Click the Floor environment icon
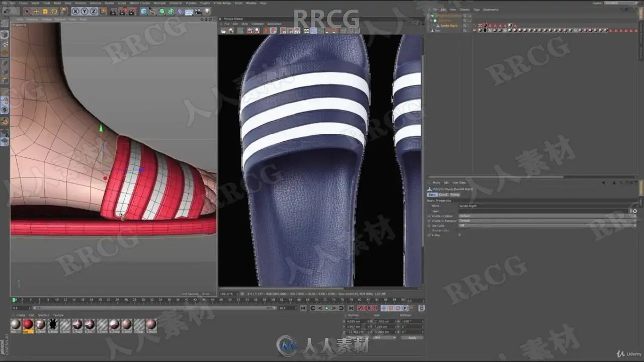Image resolution: width=644 pixels, height=362 pixels. pos(189,11)
